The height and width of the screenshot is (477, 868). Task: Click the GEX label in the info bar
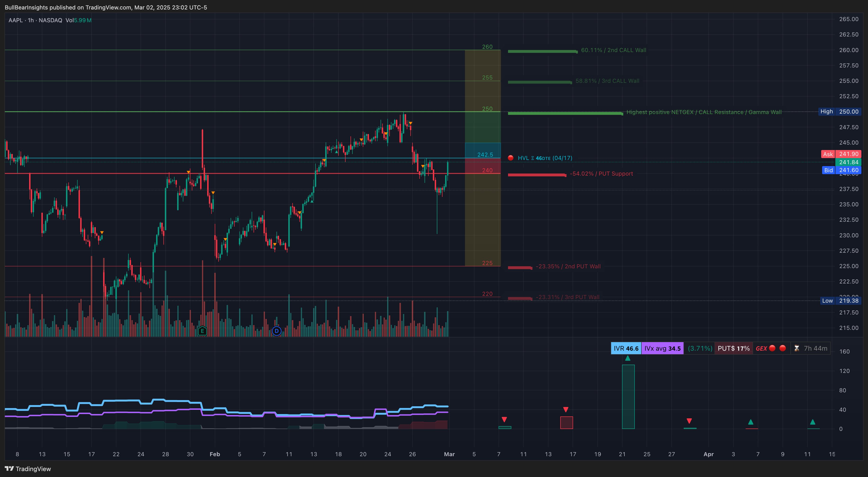(x=761, y=348)
